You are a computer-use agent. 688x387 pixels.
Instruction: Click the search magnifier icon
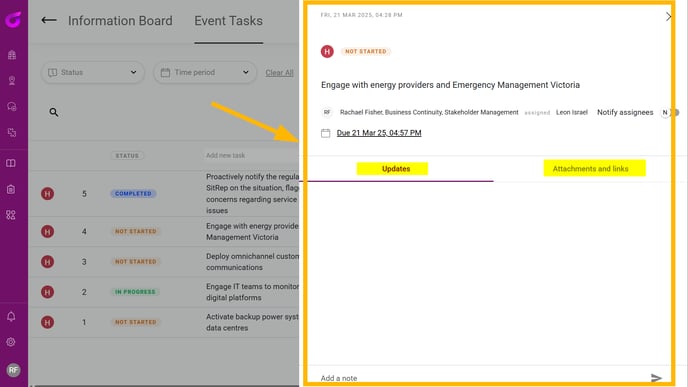(x=54, y=112)
